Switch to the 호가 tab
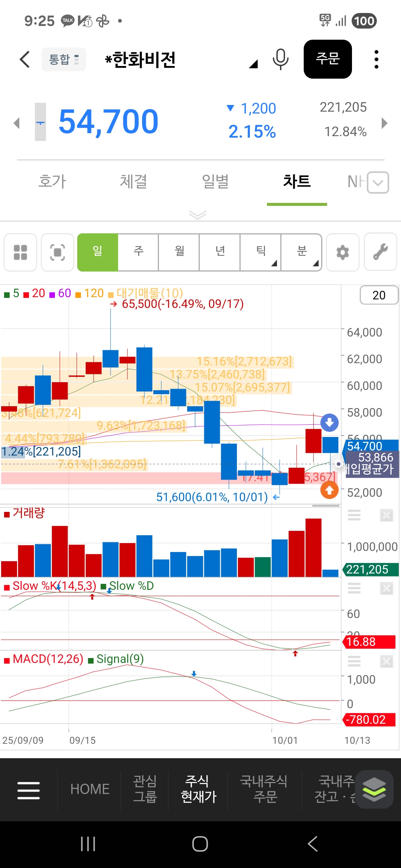The height and width of the screenshot is (868, 401). [52, 182]
